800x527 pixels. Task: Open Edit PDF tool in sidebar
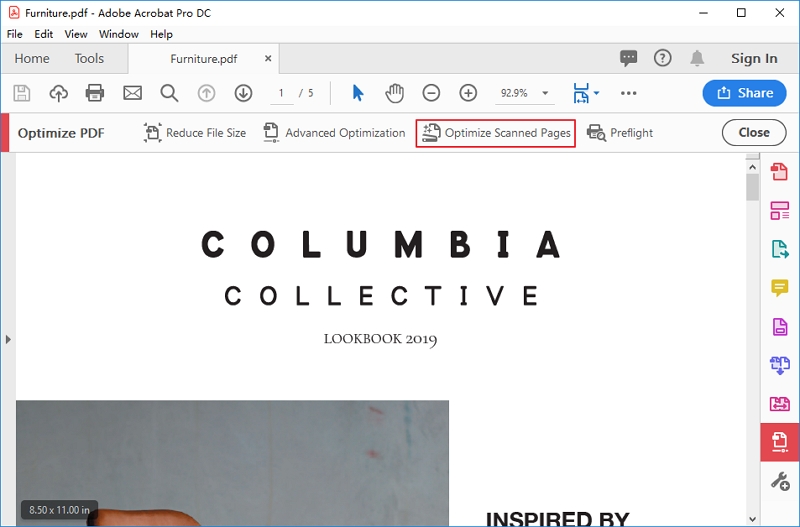(780, 210)
